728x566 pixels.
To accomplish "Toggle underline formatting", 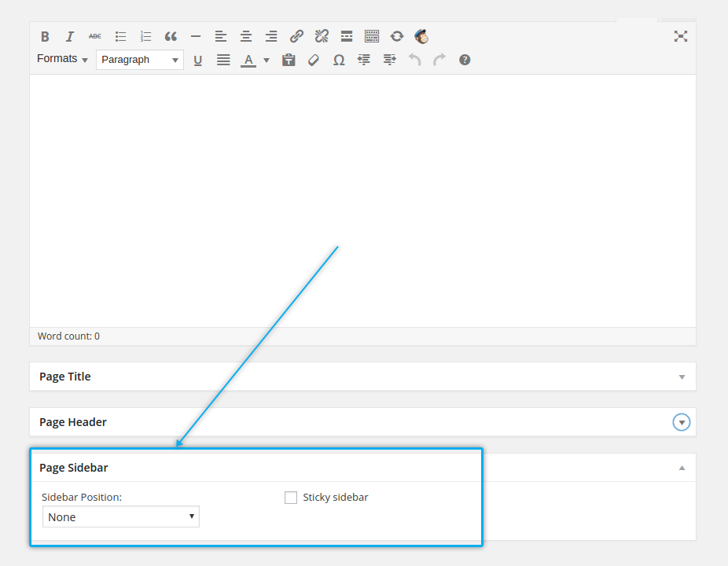I will [198, 60].
